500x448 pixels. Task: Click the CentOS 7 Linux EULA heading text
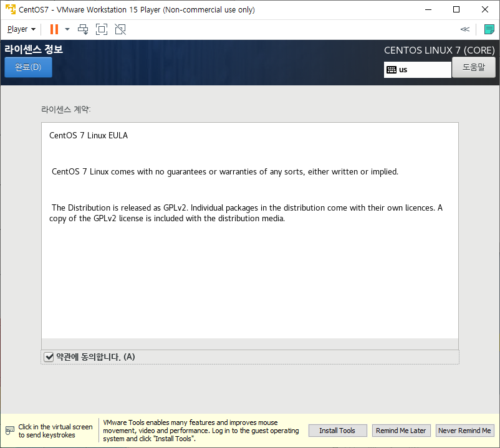(89, 135)
